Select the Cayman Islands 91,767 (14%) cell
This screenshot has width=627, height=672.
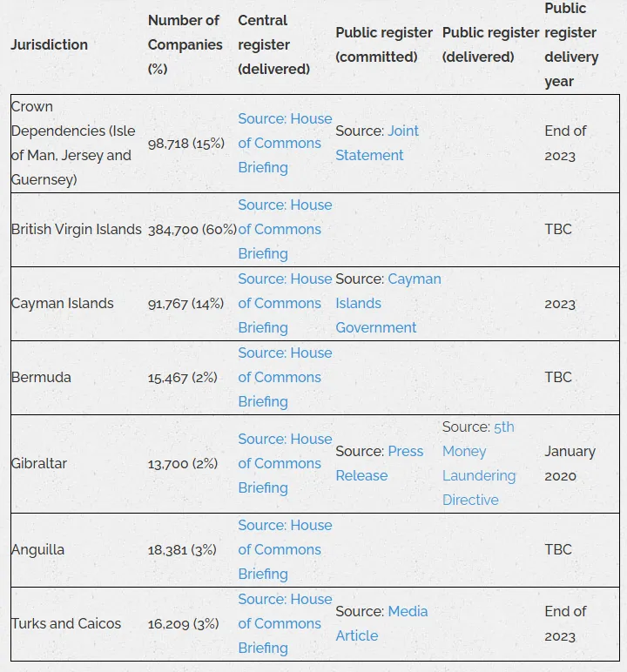click(185, 304)
